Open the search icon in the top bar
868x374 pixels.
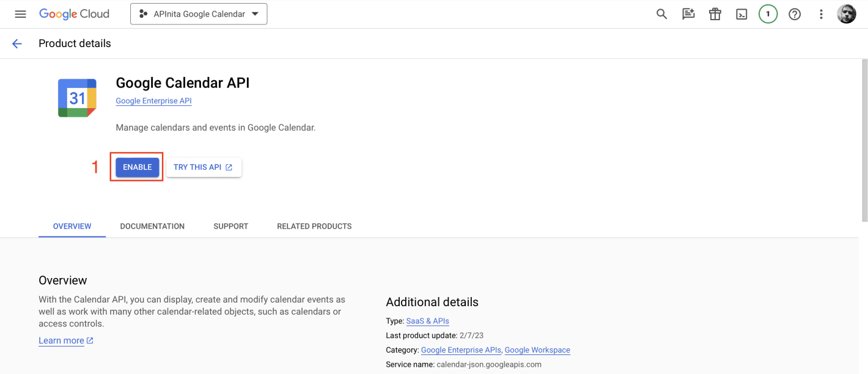click(661, 13)
